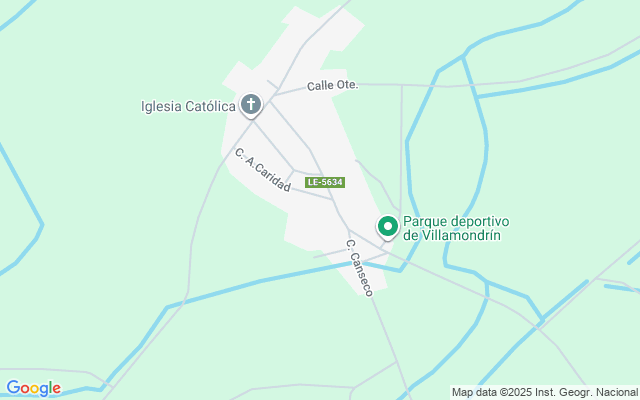The height and width of the screenshot is (400, 640).
Task: Click the junction where C. A. Caridad meets LE-5634
Action: point(331,199)
